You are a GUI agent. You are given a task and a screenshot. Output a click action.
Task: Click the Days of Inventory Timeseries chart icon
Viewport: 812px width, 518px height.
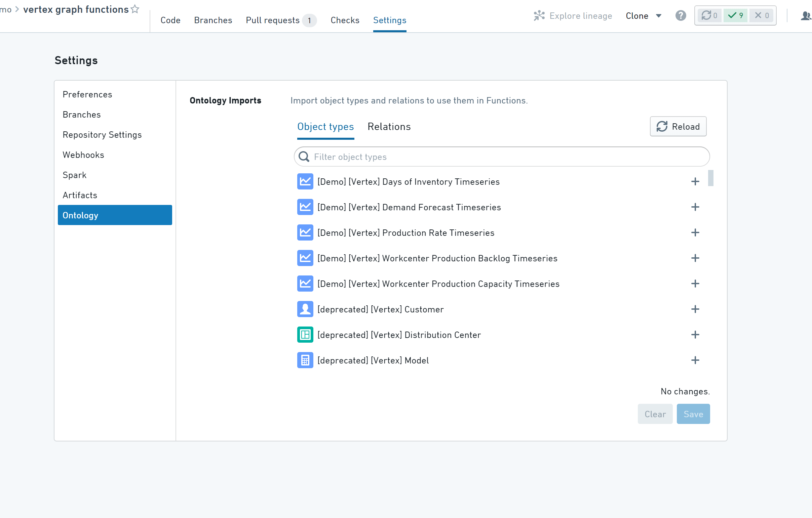(x=305, y=181)
